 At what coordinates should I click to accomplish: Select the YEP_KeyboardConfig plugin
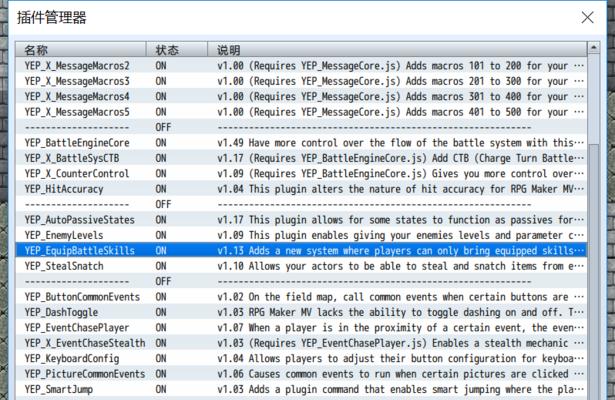click(x=301, y=358)
